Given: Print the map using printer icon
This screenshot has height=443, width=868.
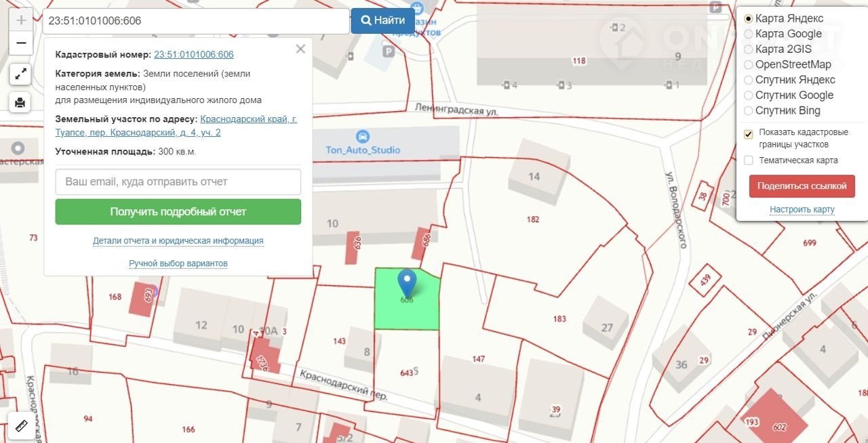Looking at the screenshot, I should (x=20, y=102).
